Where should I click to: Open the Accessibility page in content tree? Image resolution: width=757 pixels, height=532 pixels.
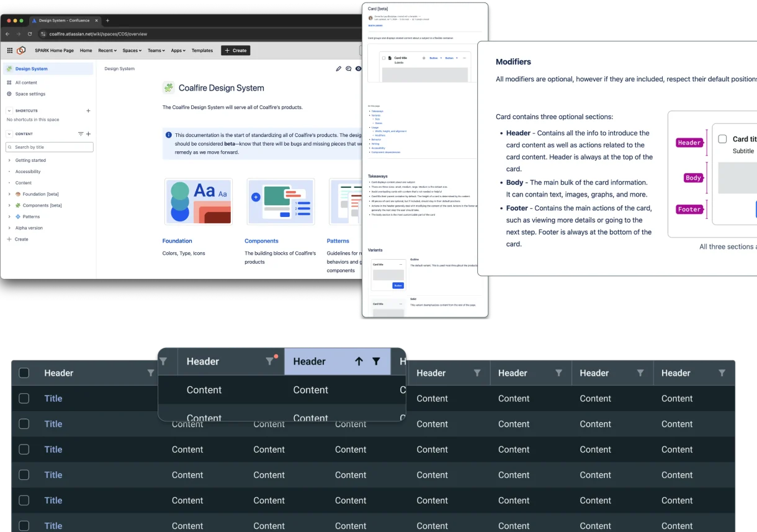tap(28, 172)
